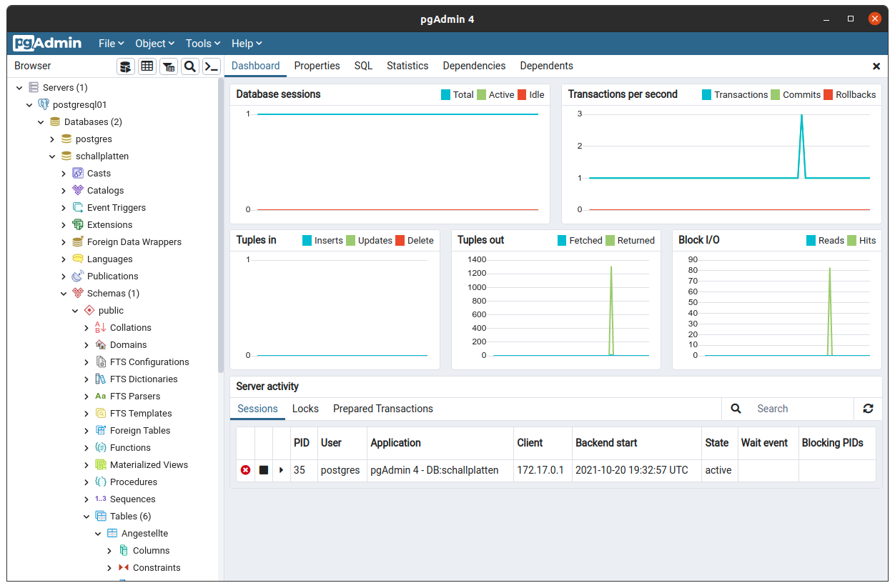This screenshot has width=895, height=588.
Task: Refresh Server activity with the reload icon
Action: pyautogui.click(x=868, y=409)
